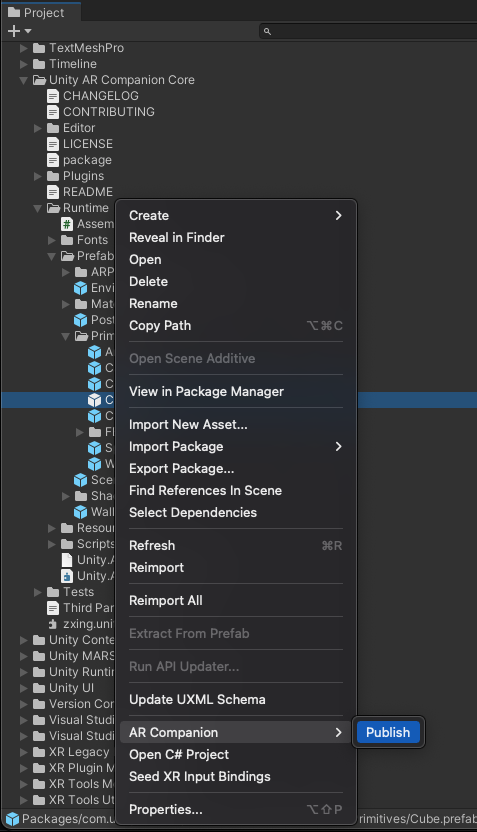Click the TextMeshPro folder icon

39,48
